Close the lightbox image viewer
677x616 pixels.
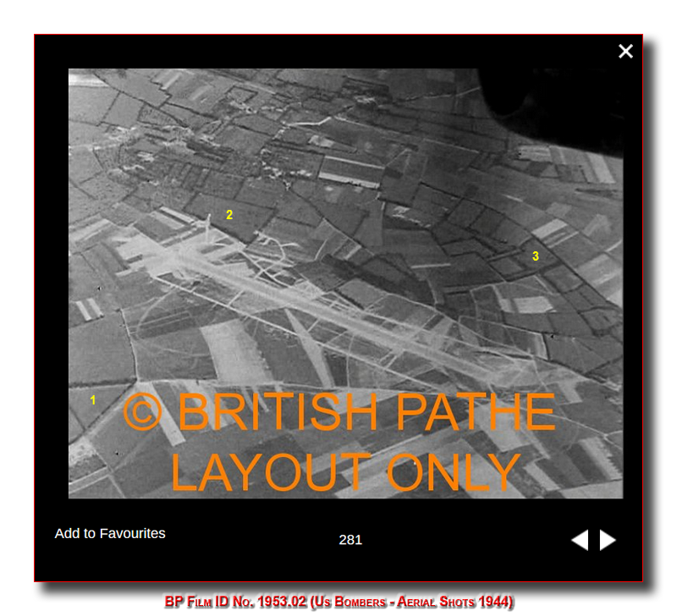[625, 52]
